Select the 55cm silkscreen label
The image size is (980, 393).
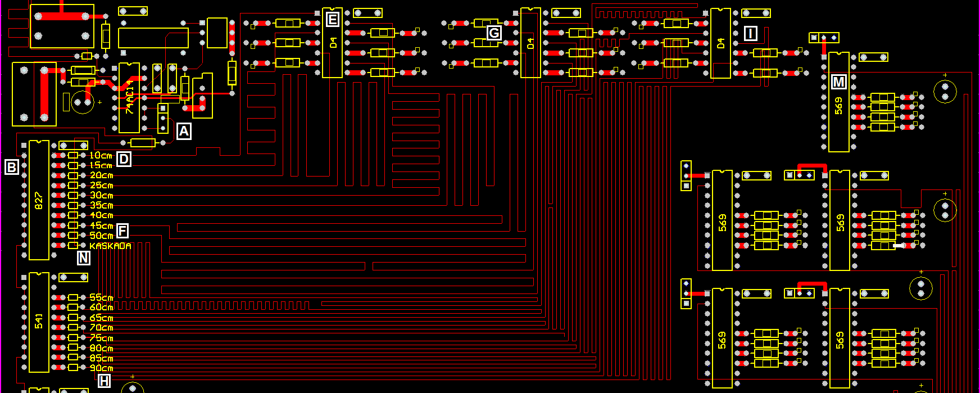pos(101,297)
